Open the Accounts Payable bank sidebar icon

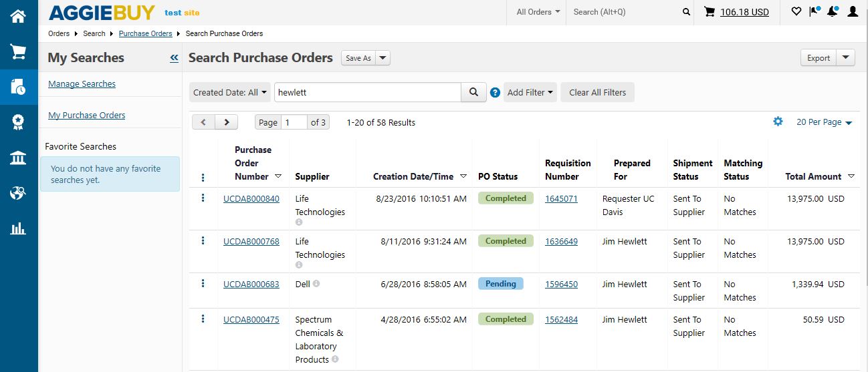18,158
